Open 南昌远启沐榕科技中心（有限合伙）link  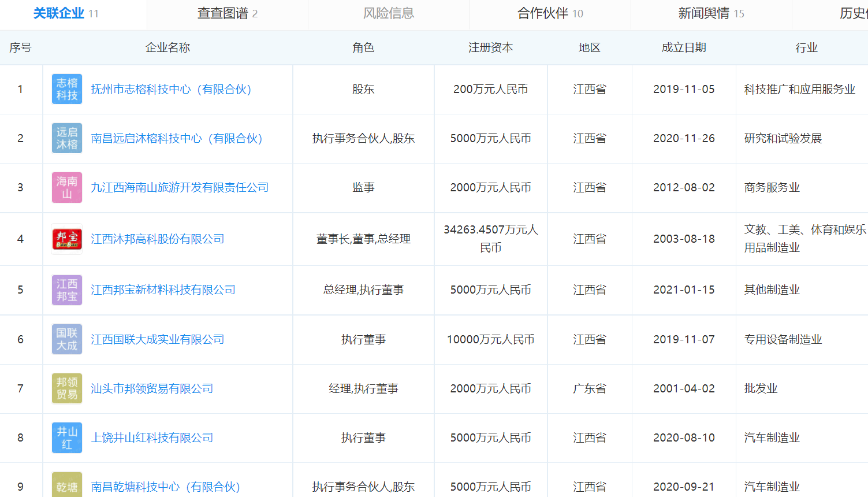coord(177,139)
